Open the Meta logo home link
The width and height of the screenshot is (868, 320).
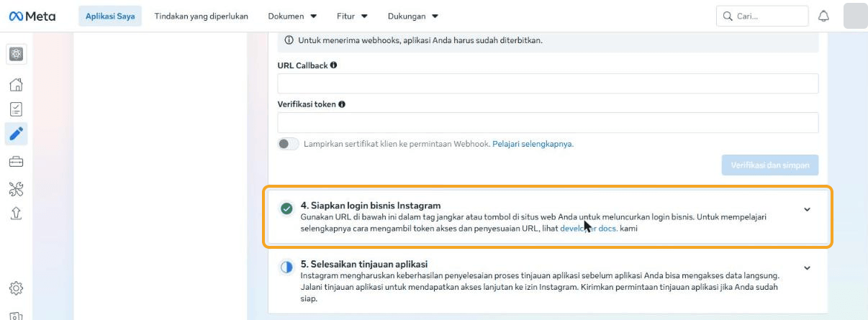tap(32, 16)
